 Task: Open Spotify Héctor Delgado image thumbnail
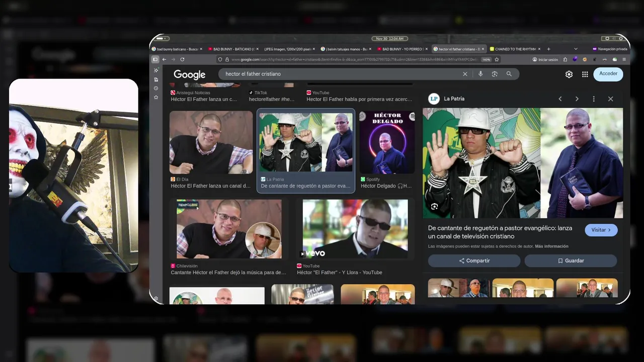(x=387, y=142)
